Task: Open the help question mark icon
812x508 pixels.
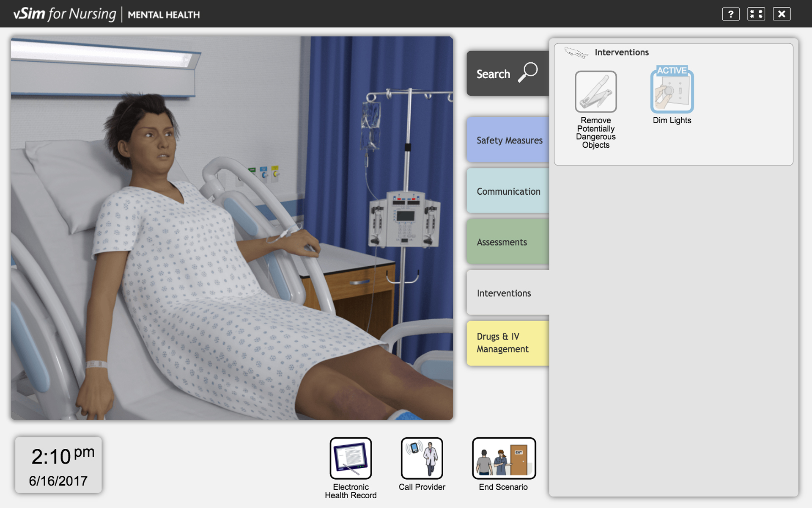Action: (730, 13)
